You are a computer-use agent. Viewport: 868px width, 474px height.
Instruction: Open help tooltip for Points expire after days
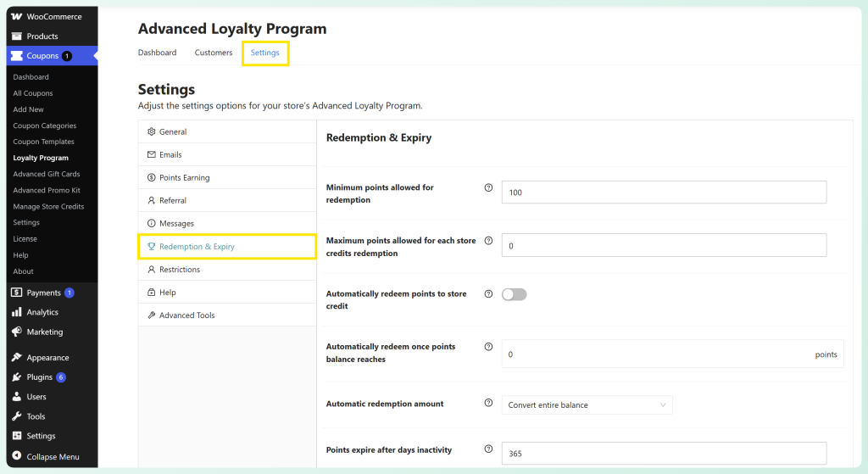pos(488,449)
